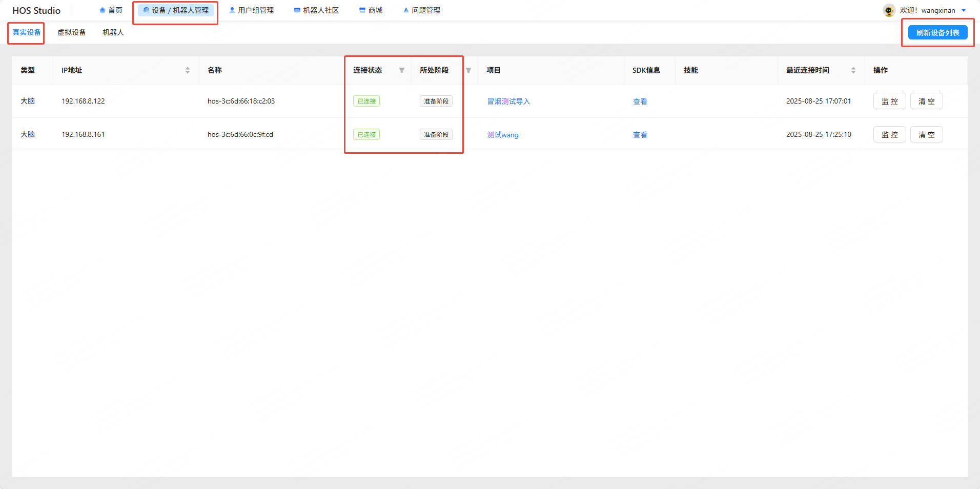Open 用户组管理 navigation item
The image size is (980, 489).
click(x=251, y=10)
